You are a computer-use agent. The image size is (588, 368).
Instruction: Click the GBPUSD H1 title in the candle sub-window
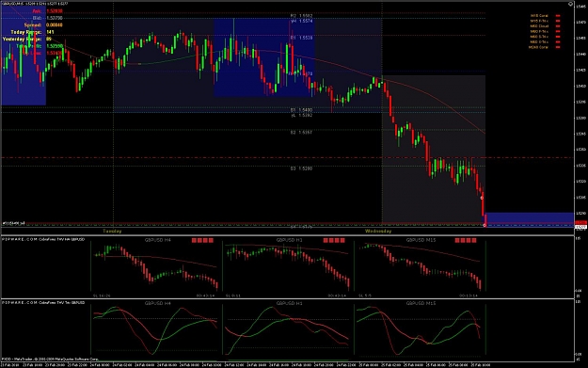[x=289, y=240]
